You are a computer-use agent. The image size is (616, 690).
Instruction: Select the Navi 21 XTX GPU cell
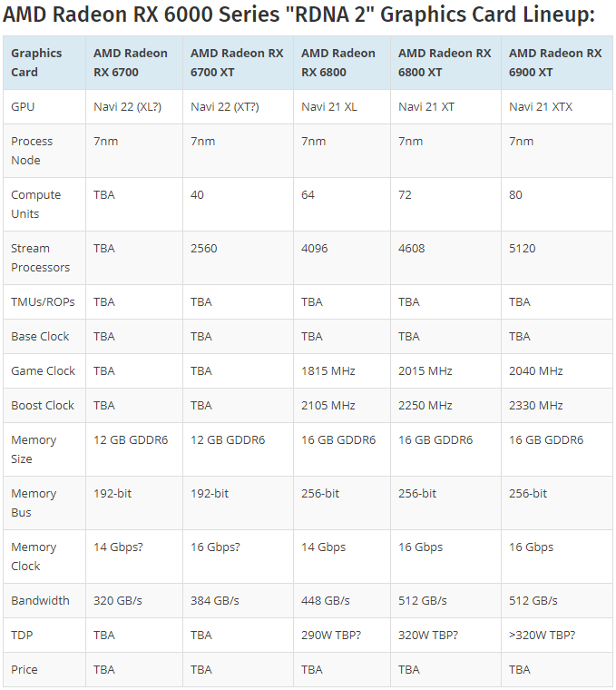tap(541, 107)
